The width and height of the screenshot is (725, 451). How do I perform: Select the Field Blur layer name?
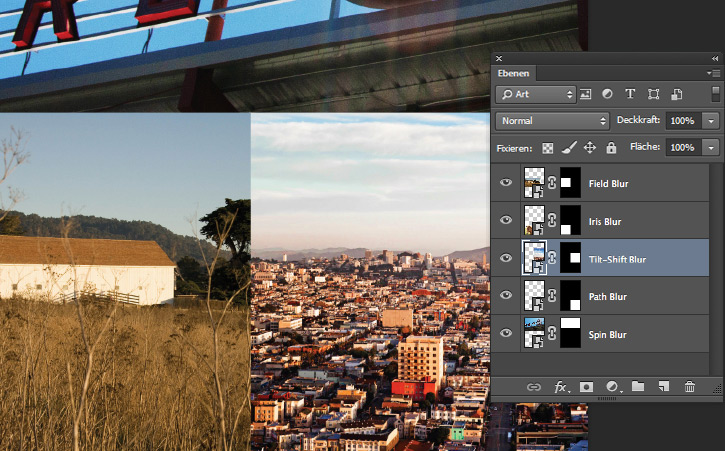[608, 184]
